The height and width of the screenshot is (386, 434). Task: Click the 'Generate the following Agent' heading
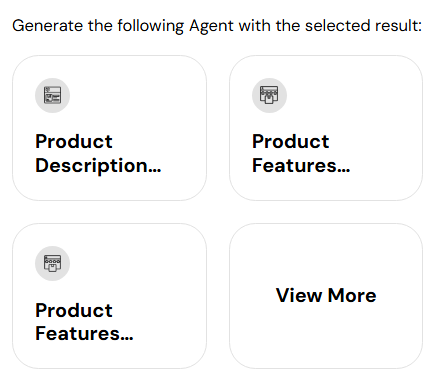[x=123, y=26]
